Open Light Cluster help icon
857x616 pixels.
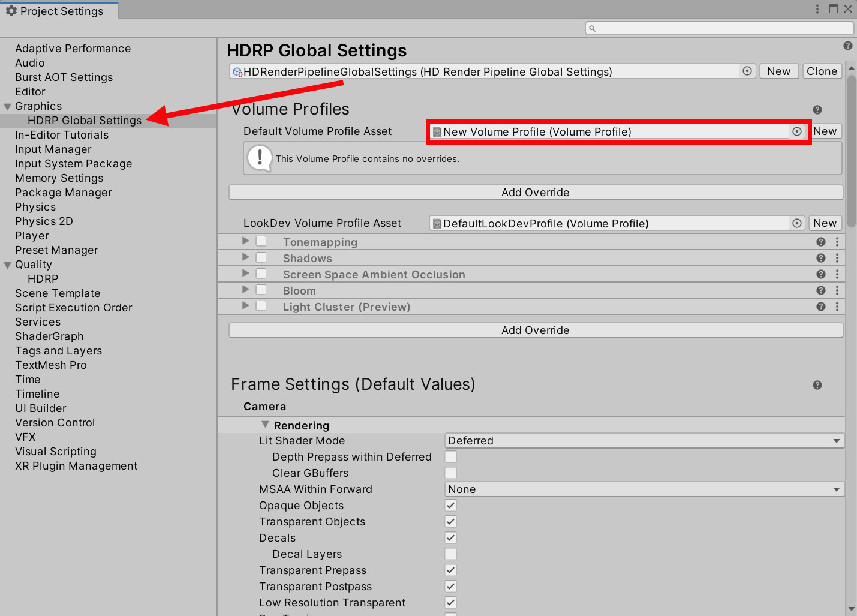[821, 307]
